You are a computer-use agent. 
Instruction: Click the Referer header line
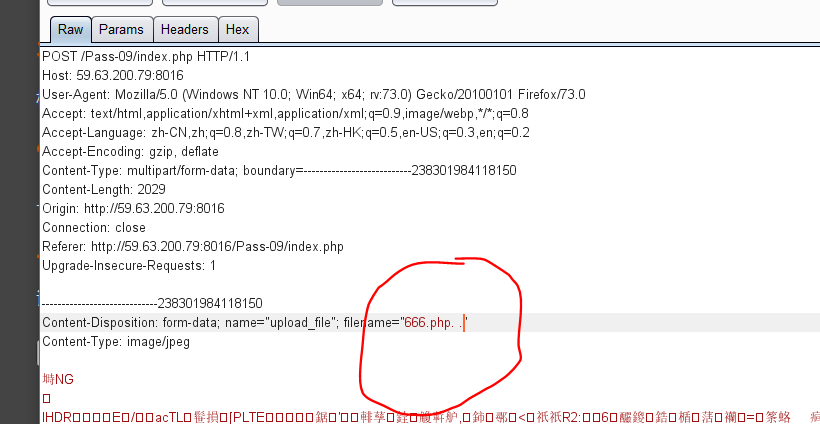(193, 246)
